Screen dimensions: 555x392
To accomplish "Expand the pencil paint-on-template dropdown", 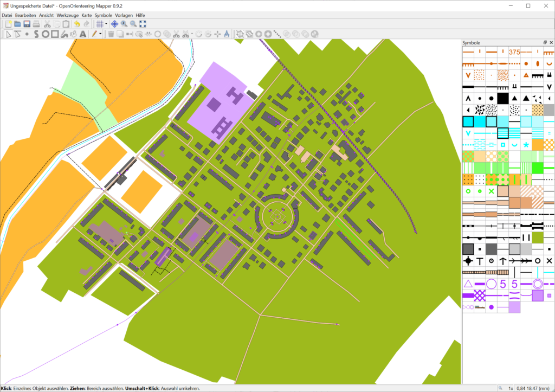I will 100,34.
